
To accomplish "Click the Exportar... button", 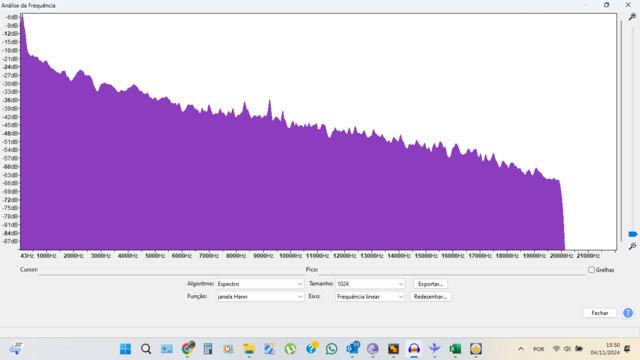I will point(430,284).
